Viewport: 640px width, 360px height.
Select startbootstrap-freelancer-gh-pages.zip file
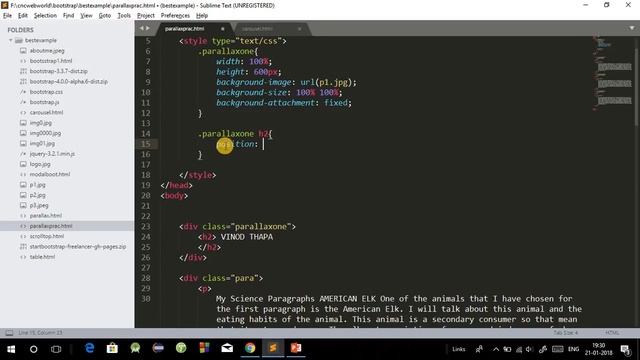78,247
